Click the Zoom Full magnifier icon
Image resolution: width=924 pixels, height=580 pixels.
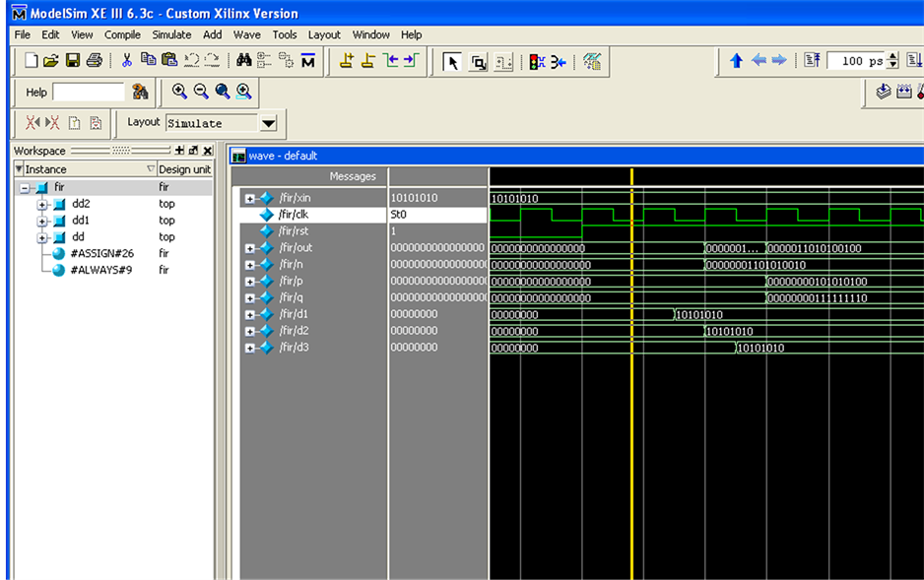[223, 92]
